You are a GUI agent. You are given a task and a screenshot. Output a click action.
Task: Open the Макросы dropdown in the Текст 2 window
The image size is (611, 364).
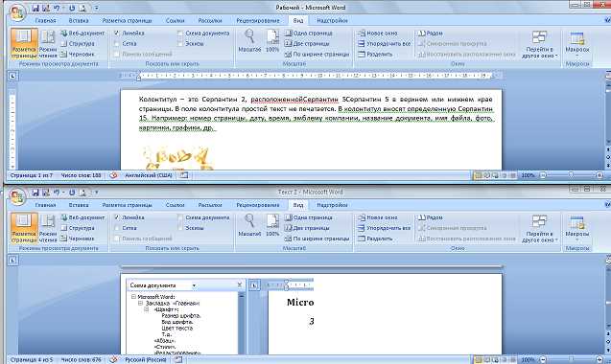coord(577,229)
